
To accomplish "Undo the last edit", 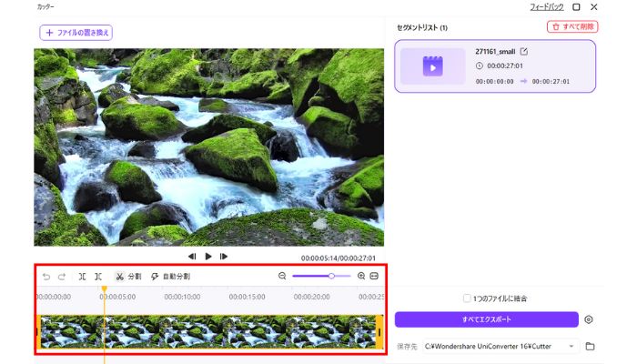I will tap(46, 277).
